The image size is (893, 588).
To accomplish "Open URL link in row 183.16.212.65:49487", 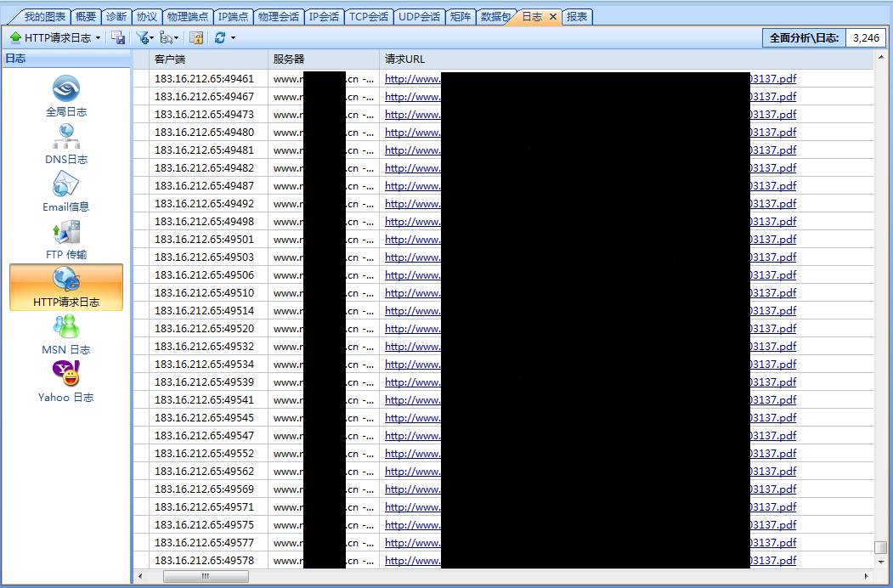I will point(591,186).
